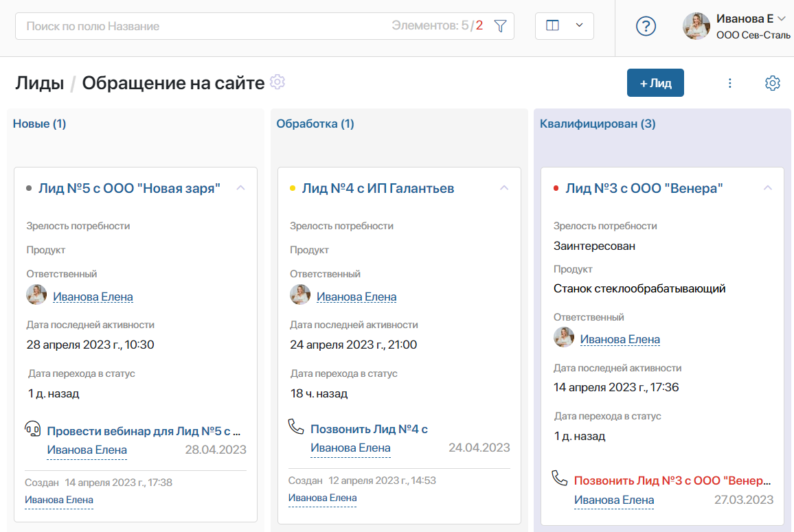
Task: Open the filter funnel icon in search
Action: tap(500, 26)
